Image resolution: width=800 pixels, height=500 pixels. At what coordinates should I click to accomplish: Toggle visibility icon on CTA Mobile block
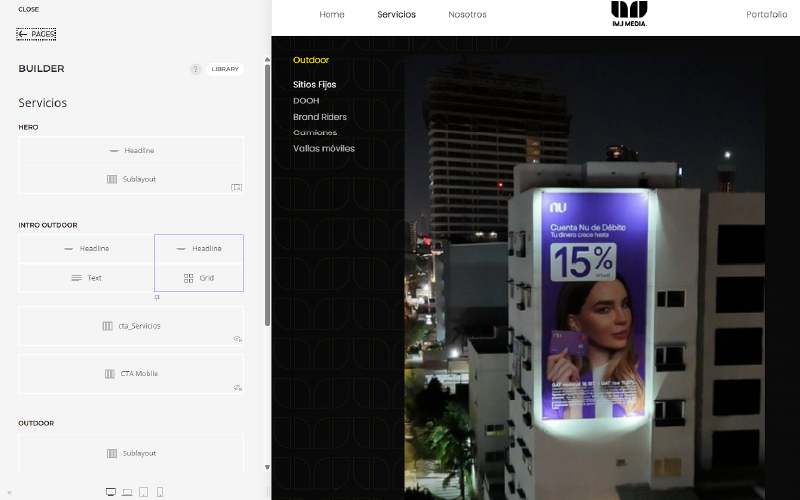[x=237, y=387]
